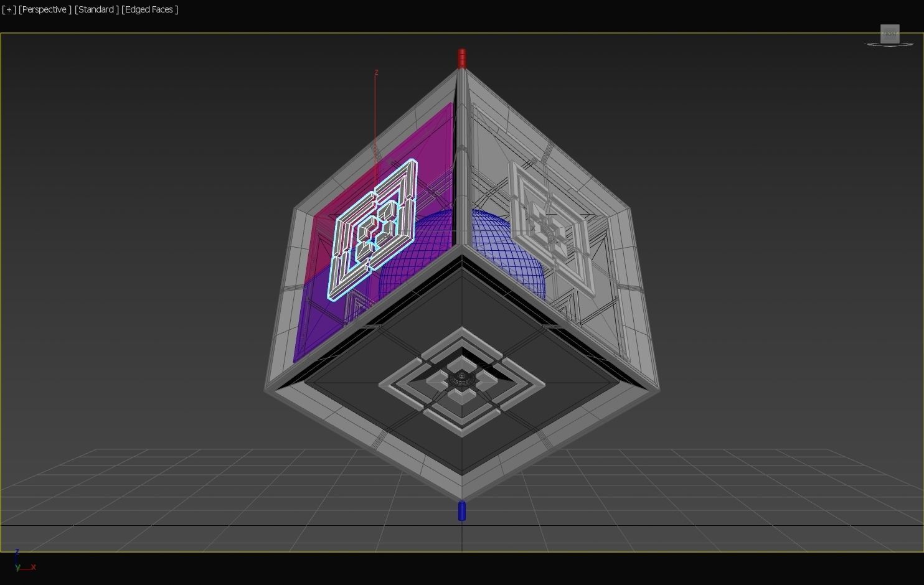Screen dimensions: 924x585
Task: Open the Edged Faces viewport label menu
Action: pos(149,9)
